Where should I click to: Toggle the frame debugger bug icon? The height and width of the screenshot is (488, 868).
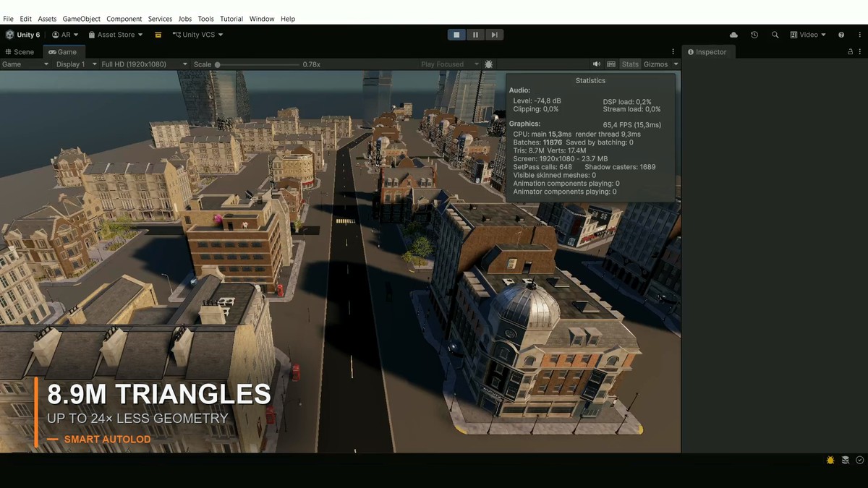point(489,64)
